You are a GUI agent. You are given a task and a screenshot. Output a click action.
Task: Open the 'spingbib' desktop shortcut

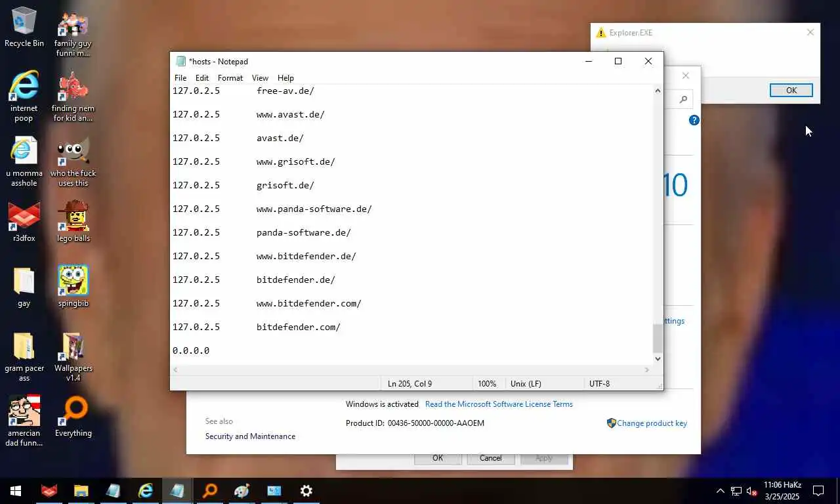coord(73,287)
